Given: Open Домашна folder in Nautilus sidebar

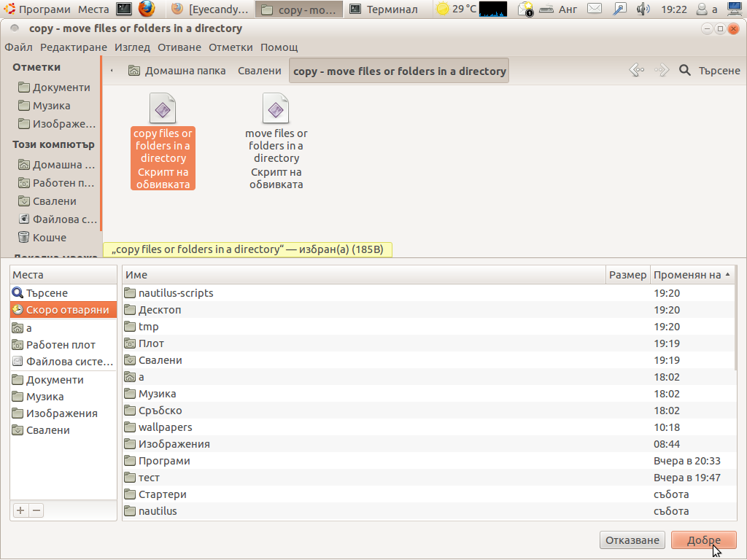Looking at the screenshot, I should click(x=57, y=165).
